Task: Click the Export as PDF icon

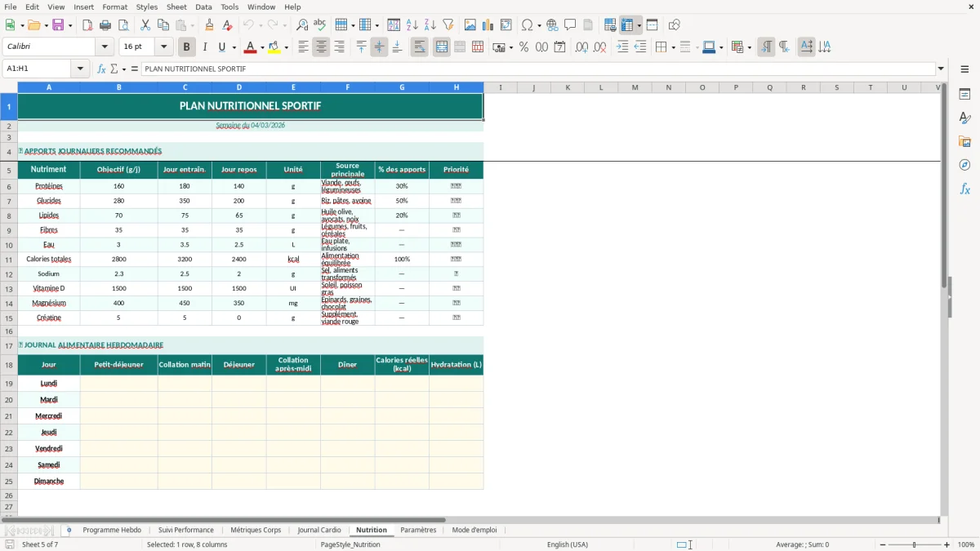Action: 87,25
